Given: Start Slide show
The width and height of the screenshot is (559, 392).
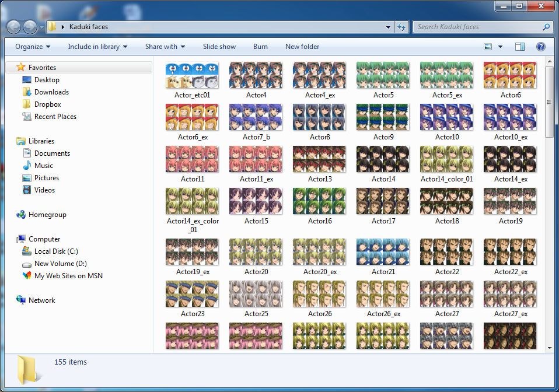Looking at the screenshot, I should (x=219, y=47).
